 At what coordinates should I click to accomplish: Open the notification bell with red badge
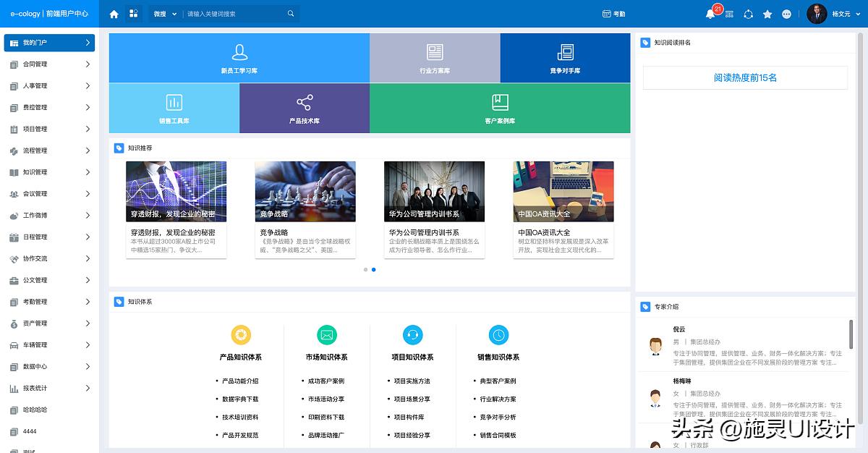coord(710,14)
